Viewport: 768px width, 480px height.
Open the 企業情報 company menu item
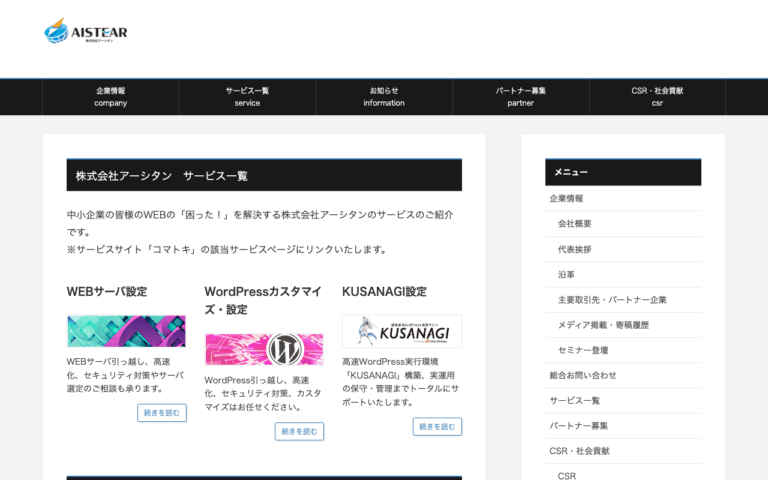pos(111,97)
